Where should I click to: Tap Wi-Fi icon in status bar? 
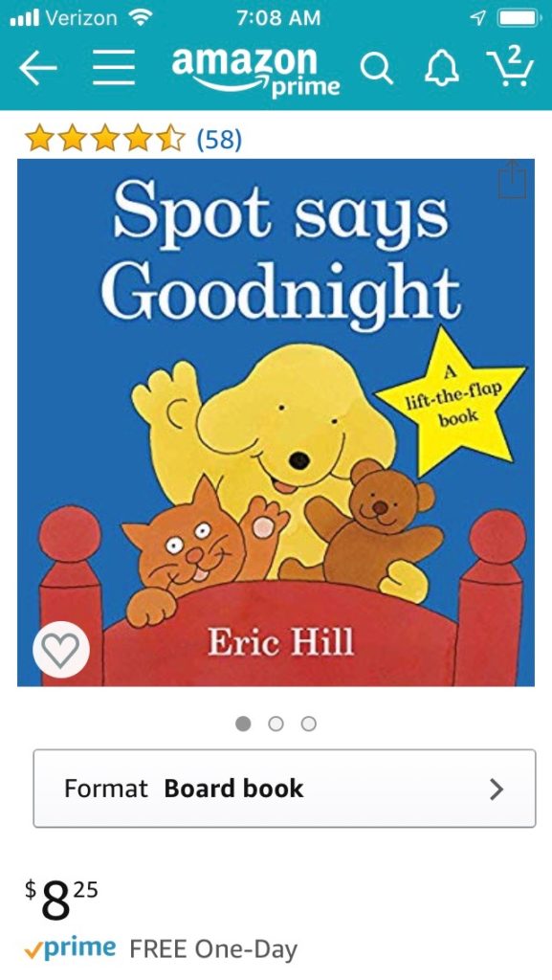pyautogui.click(x=142, y=18)
